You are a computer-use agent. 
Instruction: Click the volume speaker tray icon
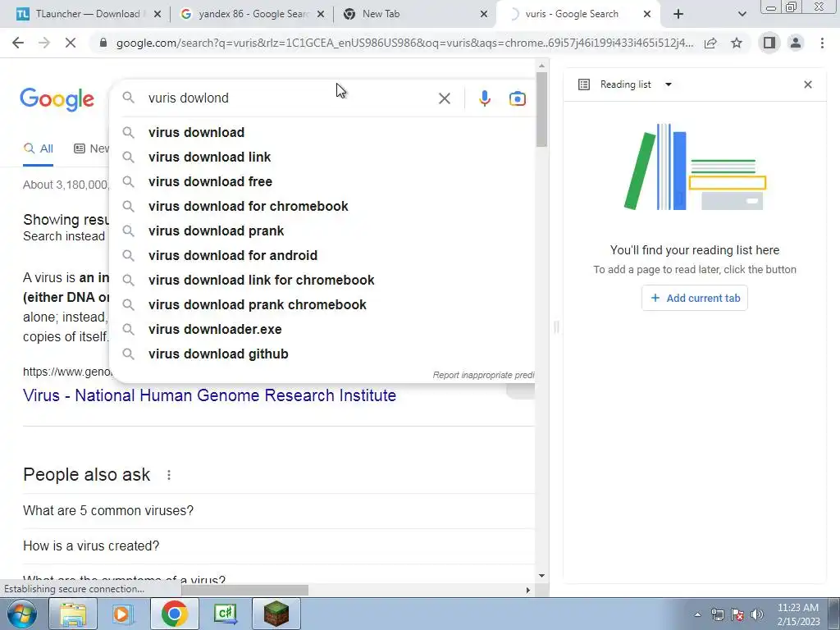(x=756, y=614)
